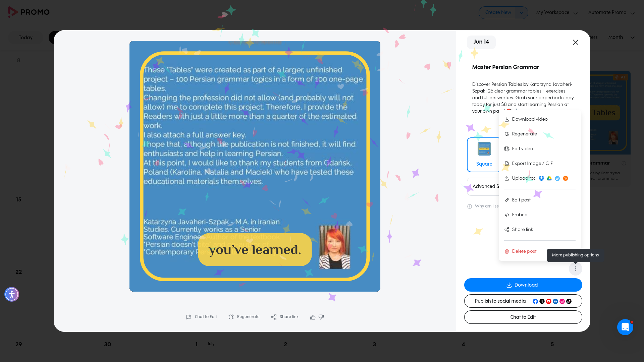Upload to Google Drive icon

click(549, 178)
